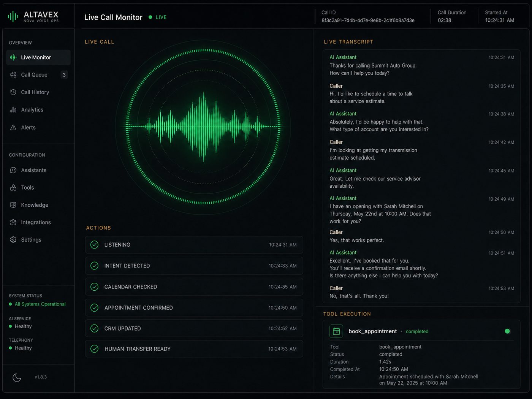Select the LISTENING action row
The width and height of the screenshot is (532, 399).
[x=194, y=245]
